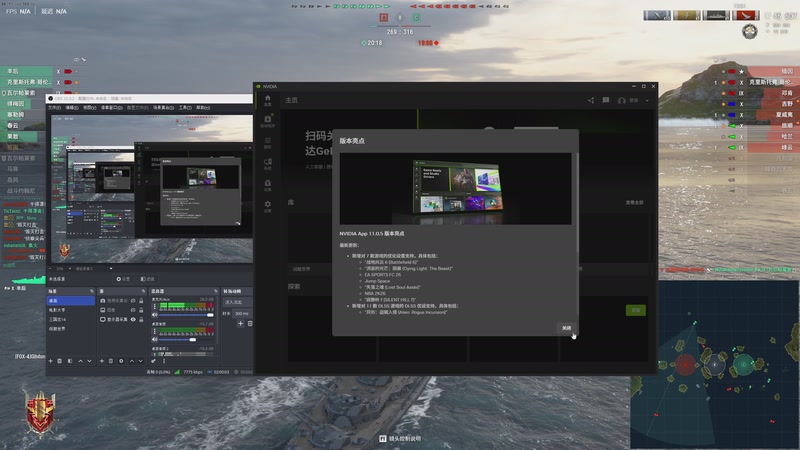Open the OBS 帮助(H) menu
Screen dimensions: 800x450
click(x=203, y=108)
